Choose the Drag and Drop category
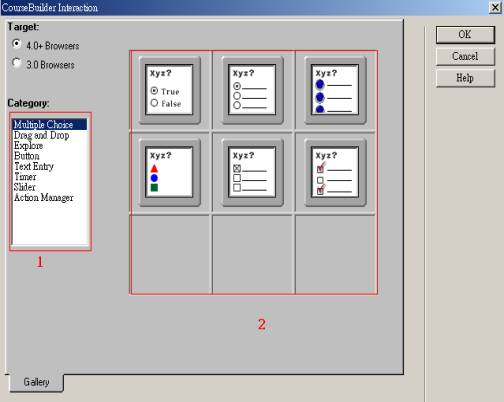Image resolution: width=504 pixels, height=402 pixels. (50, 135)
